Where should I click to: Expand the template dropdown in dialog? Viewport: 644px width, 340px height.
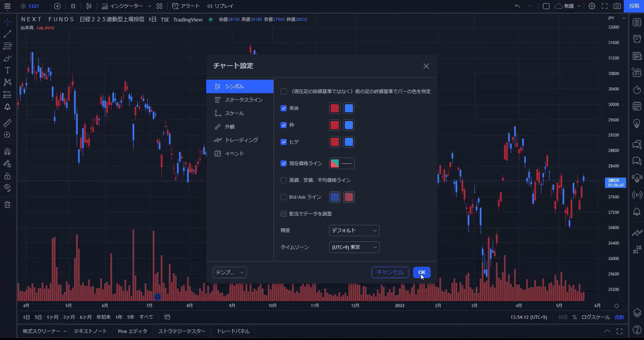pos(229,272)
